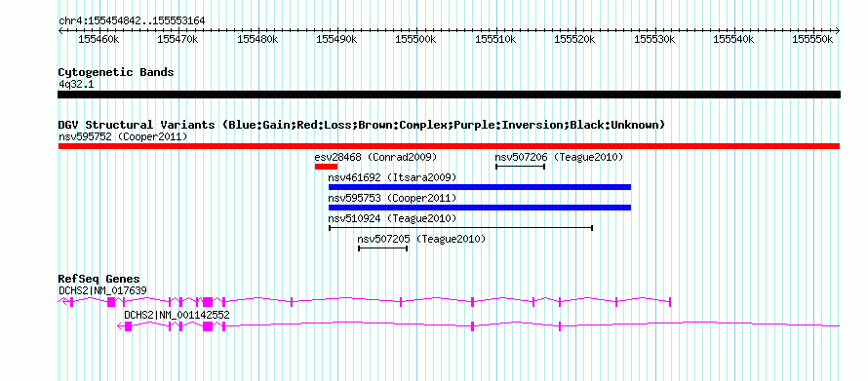The image size is (868, 381).
Task: Open variant label nsv510924 (Teague2010)
Action: tap(392, 218)
